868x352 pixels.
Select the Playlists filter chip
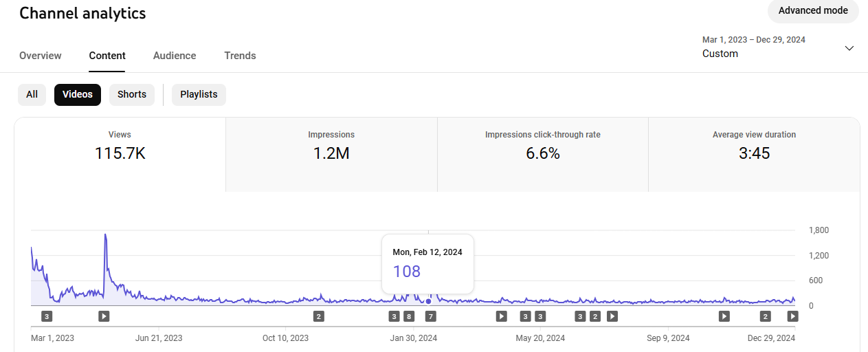tap(199, 95)
